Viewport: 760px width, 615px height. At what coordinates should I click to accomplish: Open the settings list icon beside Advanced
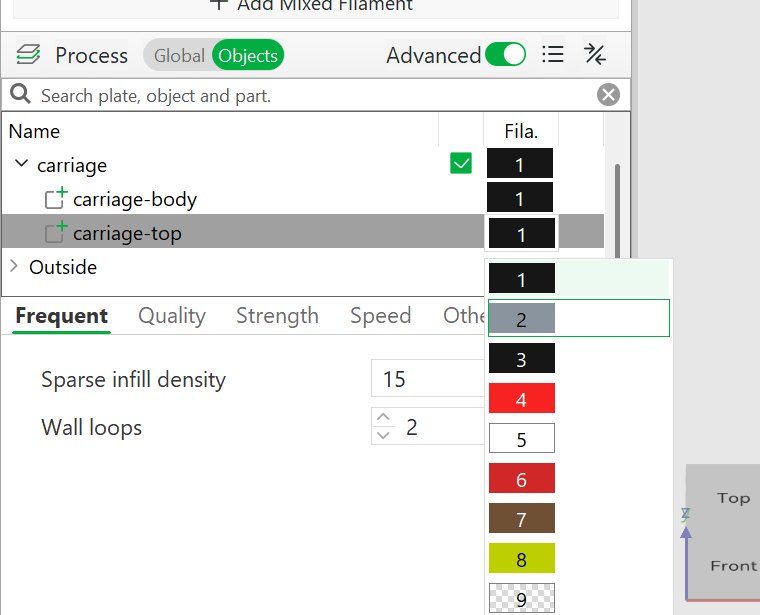pyautogui.click(x=553, y=54)
